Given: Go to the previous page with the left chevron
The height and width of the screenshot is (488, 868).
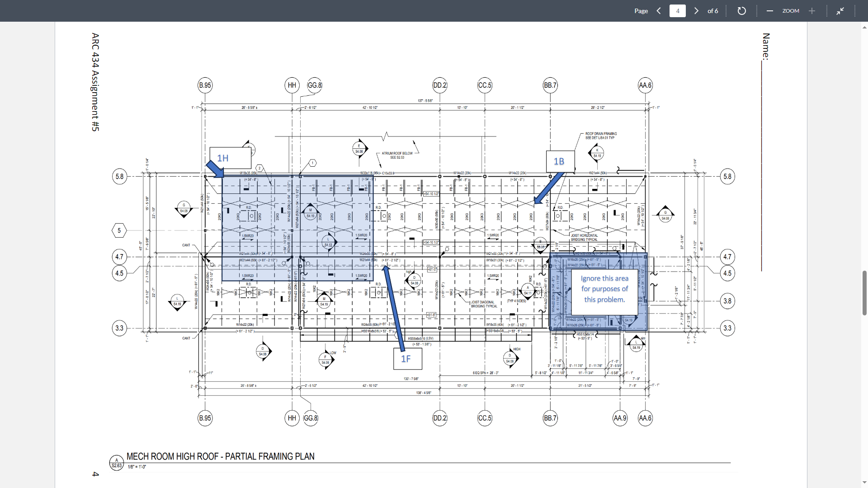Looking at the screenshot, I should coord(658,11).
